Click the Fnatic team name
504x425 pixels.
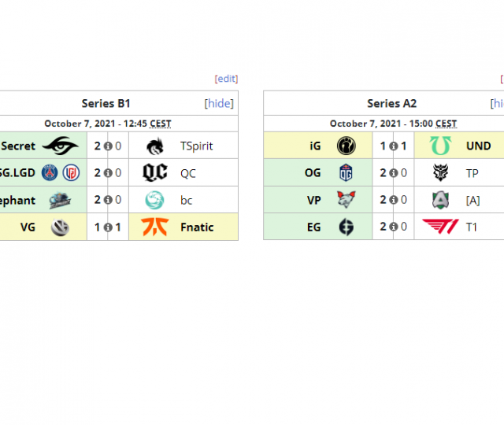click(x=197, y=227)
